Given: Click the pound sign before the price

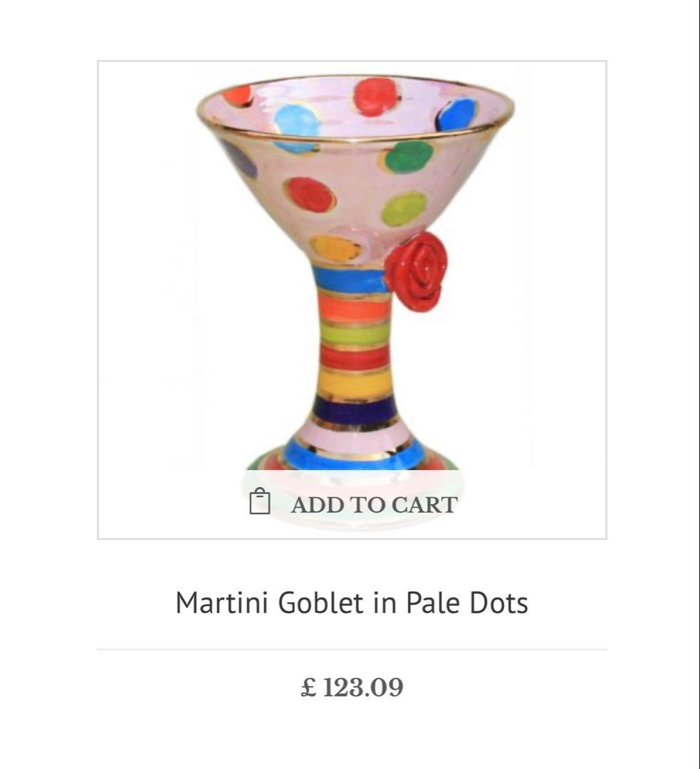Looking at the screenshot, I should (x=308, y=688).
